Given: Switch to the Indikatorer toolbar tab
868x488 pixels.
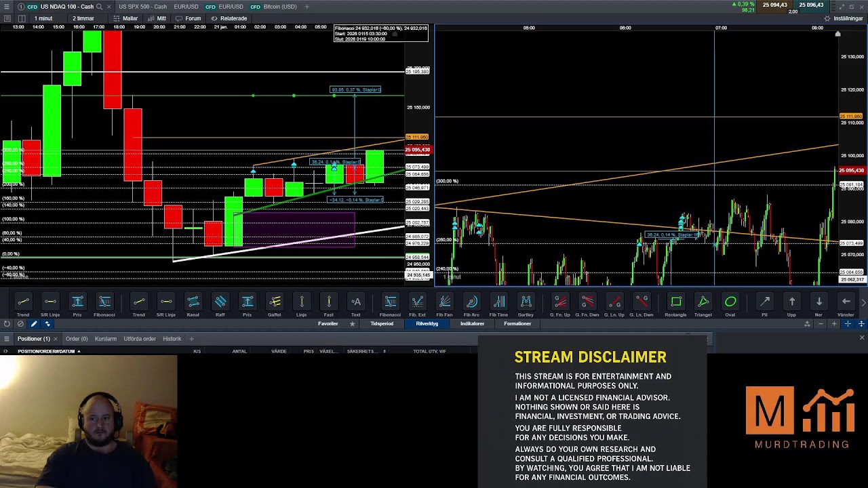Looking at the screenshot, I should (472, 324).
